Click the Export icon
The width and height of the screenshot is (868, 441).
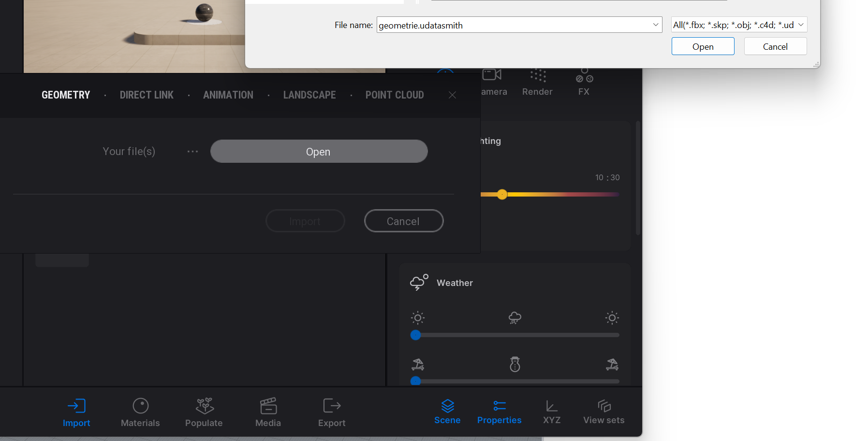332,406
